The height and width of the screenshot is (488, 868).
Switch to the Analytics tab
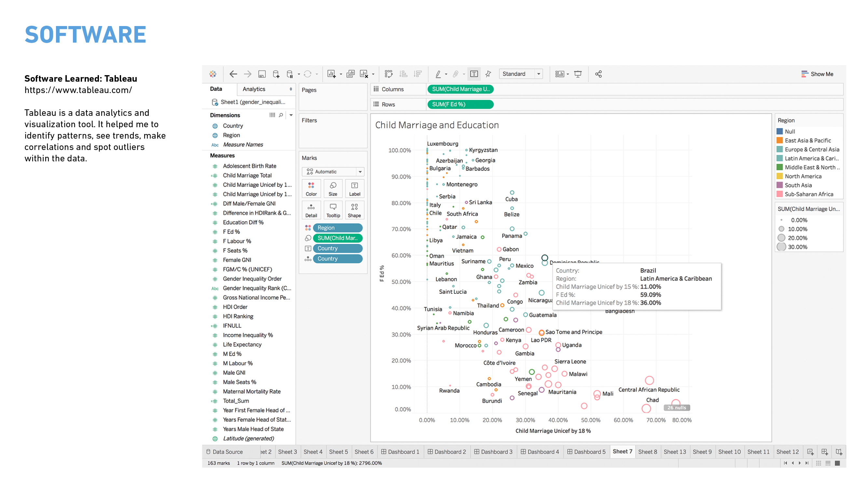(x=254, y=89)
